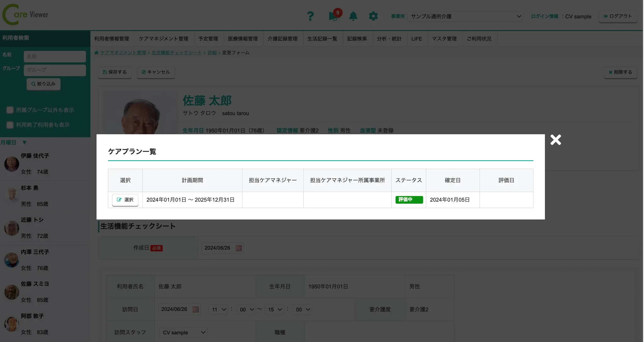Click the 絞り込み filter button
644x342 pixels.
[43, 84]
